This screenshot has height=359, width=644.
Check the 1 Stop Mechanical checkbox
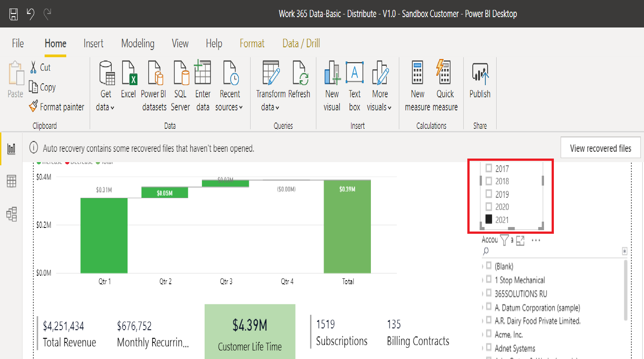[489, 280]
